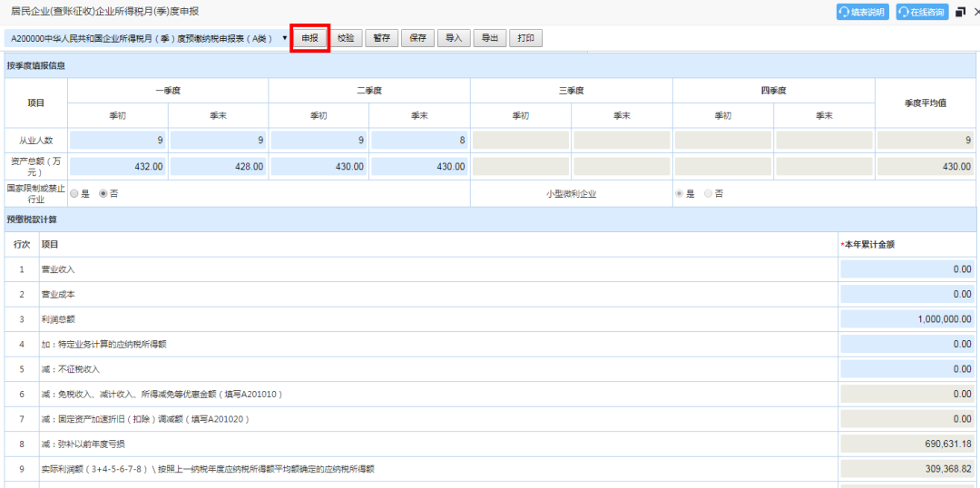Image resolution: width=980 pixels, height=488 pixels.
Task: Click the 导出 export button
Action: (489, 38)
